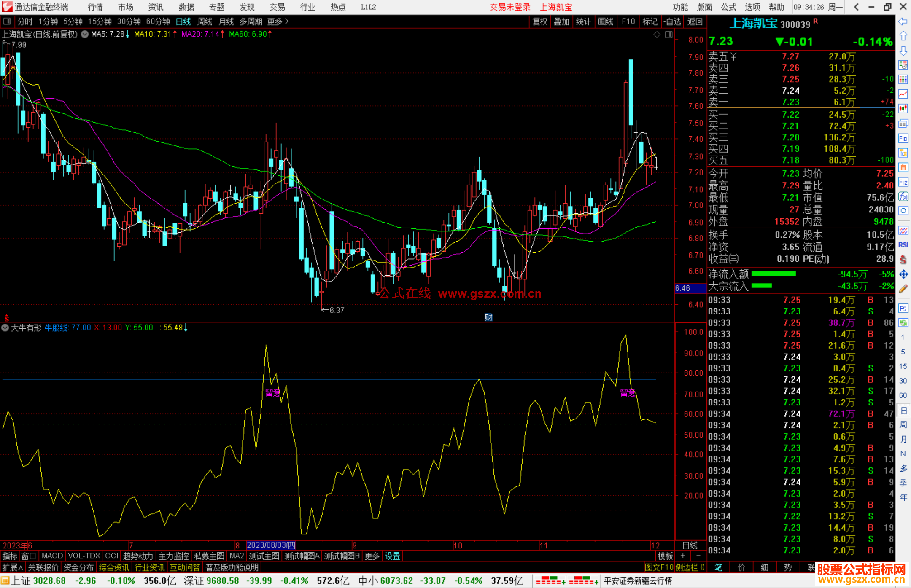This screenshot has width=911, height=588.
Task: Expand the 扩展 panel at bottom left
Action: (13, 567)
